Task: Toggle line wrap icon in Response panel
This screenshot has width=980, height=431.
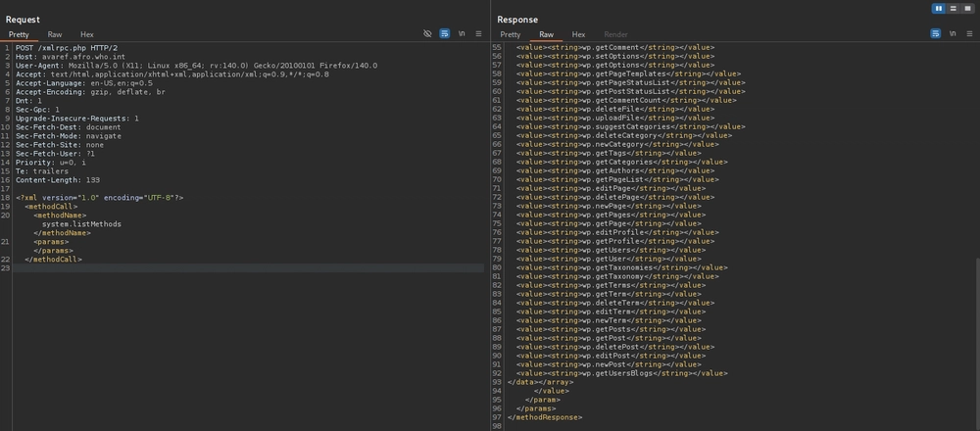Action: point(936,33)
